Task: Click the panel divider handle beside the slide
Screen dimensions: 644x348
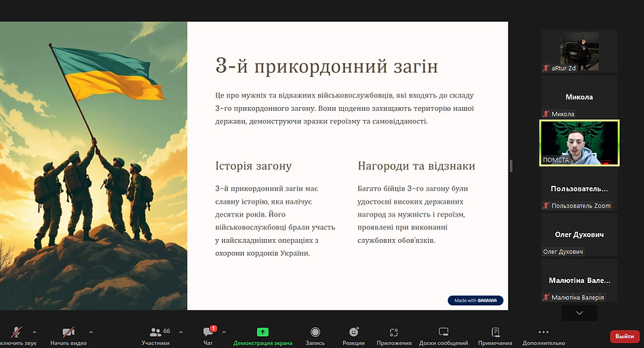Action: pyautogui.click(x=511, y=165)
